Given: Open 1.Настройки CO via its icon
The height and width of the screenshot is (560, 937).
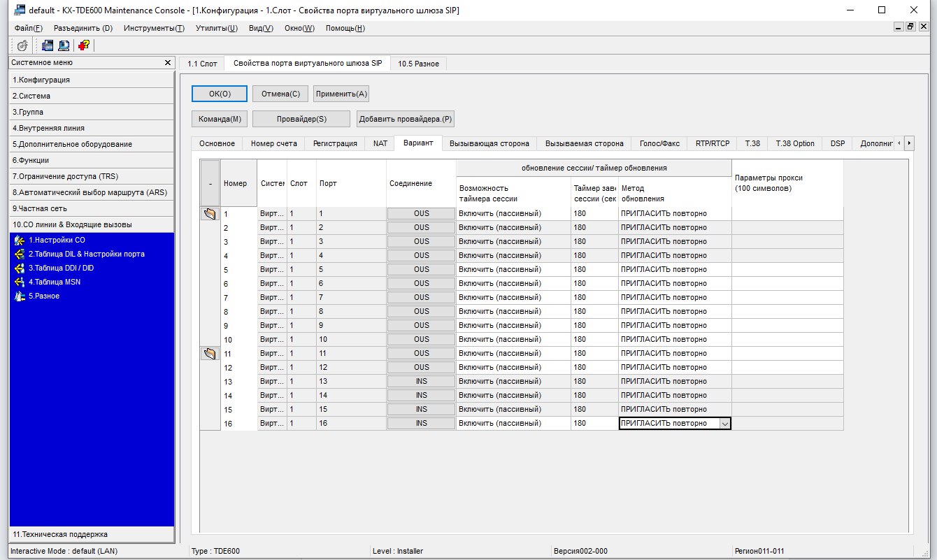Looking at the screenshot, I should (20, 240).
